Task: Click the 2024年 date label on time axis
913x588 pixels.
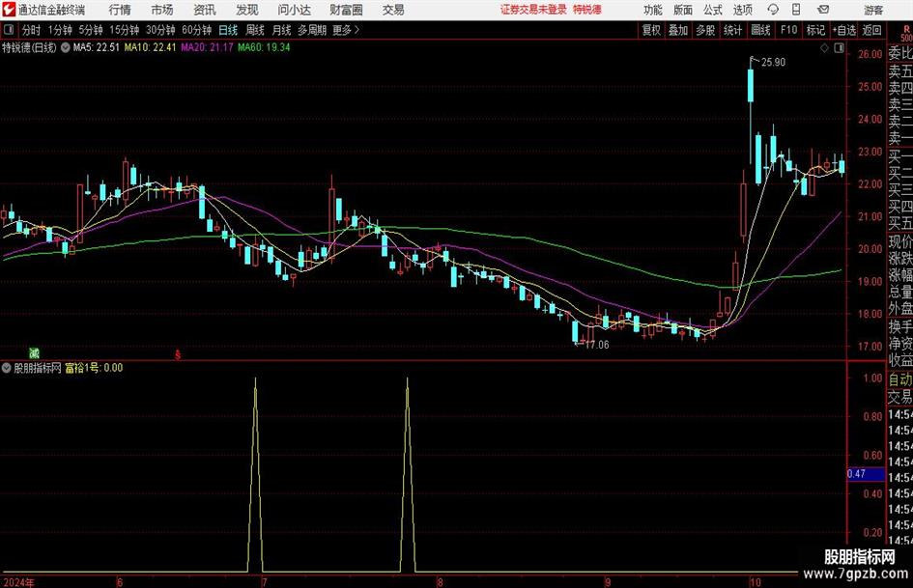Action: (18, 582)
